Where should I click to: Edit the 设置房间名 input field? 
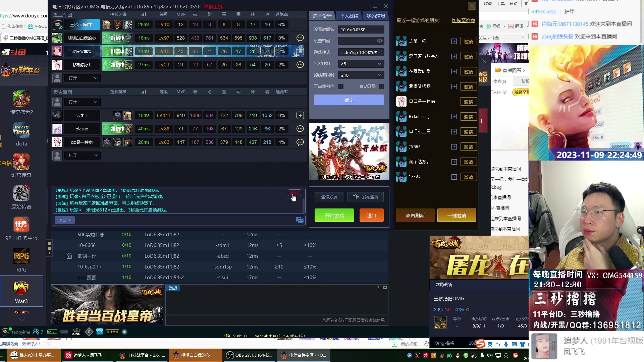361,30
